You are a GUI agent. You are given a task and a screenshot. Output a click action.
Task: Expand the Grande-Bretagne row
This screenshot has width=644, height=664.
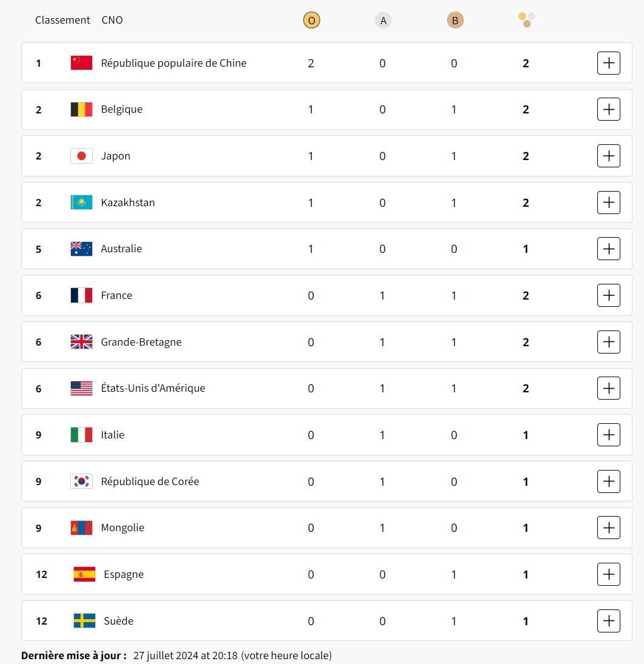pos(608,342)
